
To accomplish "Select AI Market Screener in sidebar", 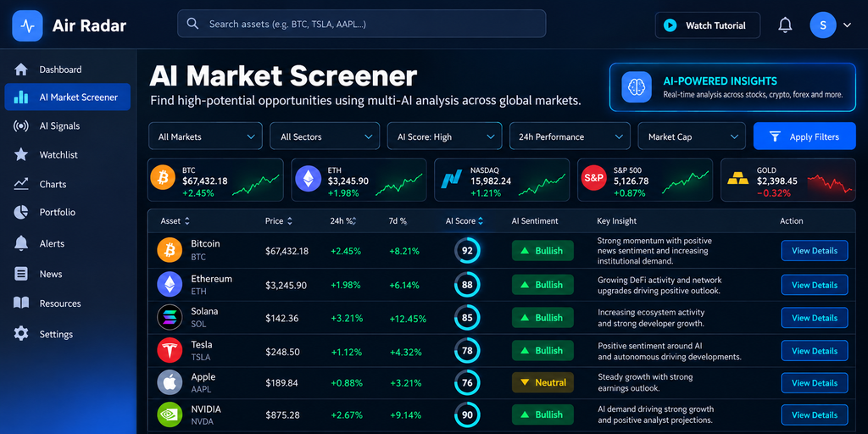I will (x=68, y=97).
